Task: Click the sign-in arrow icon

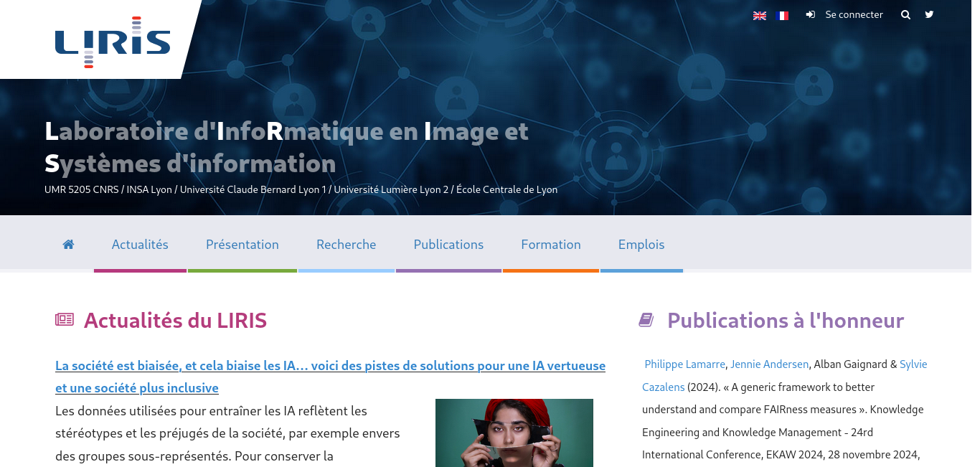Action: [x=810, y=14]
